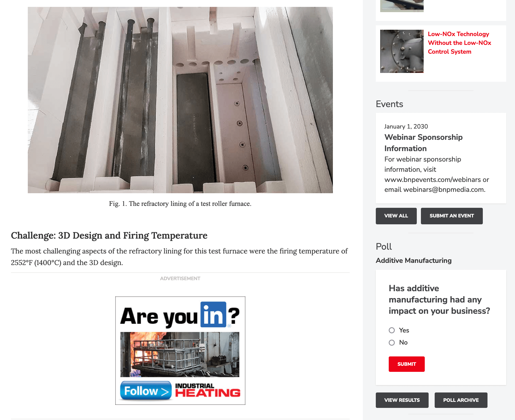Click the Poll section heading

[x=384, y=246]
